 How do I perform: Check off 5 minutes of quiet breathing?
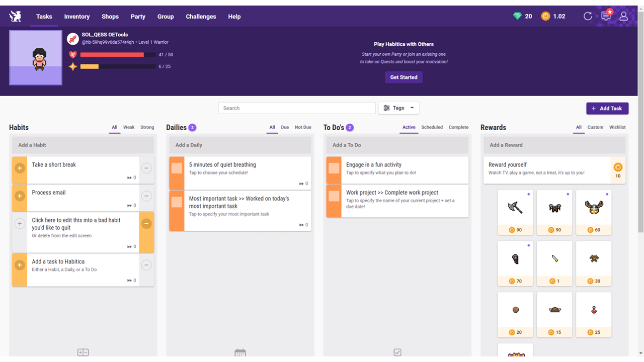pos(177,168)
